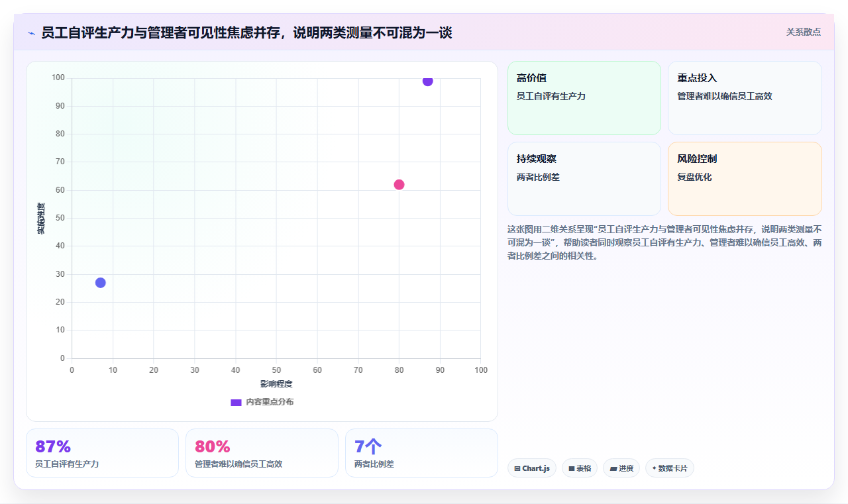Image resolution: width=848 pixels, height=504 pixels.
Task: Click the 数据卡片 tag
Action: (x=670, y=468)
